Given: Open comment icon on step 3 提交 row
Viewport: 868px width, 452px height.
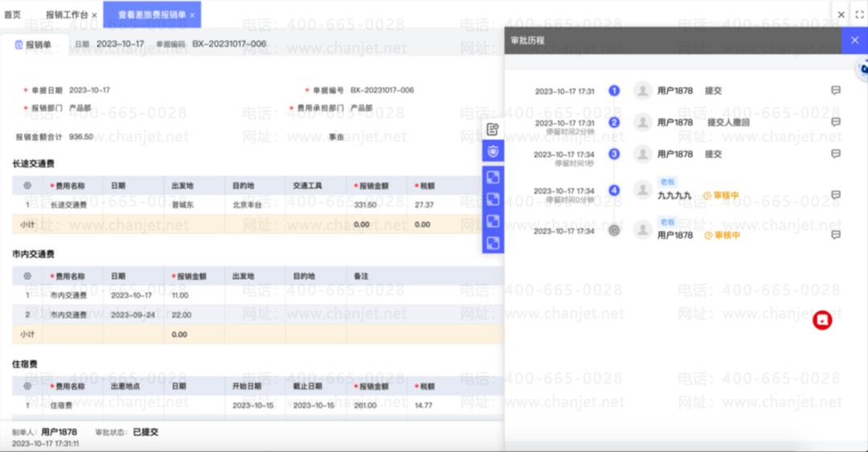Looking at the screenshot, I should pyautogui.click(x=836, y=154).
